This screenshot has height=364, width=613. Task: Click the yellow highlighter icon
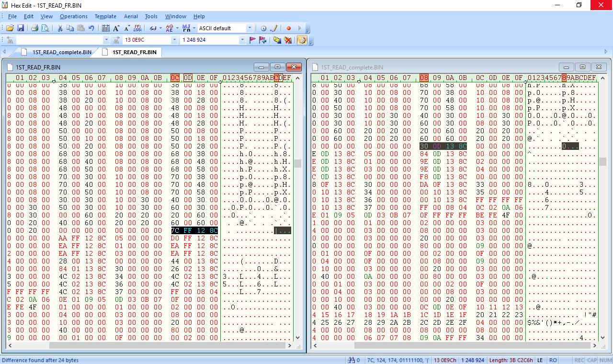tap(277, 40)
